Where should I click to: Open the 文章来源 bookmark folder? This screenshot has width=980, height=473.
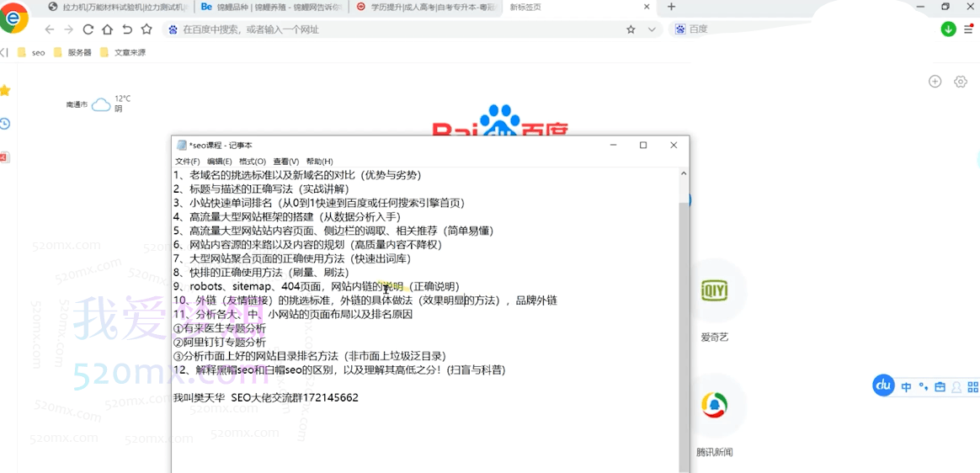122,52
